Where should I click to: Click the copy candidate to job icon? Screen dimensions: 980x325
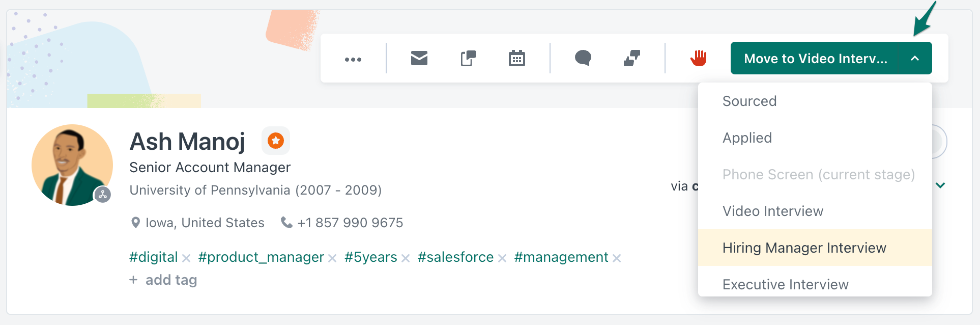(468, 59)
